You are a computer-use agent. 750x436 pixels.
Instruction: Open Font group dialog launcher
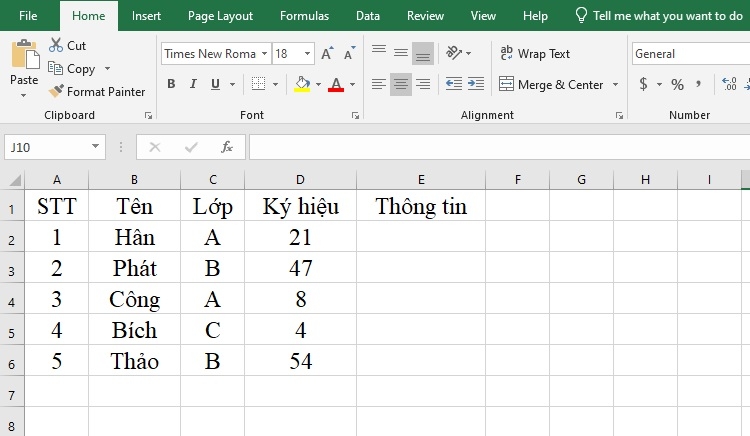[355, 115]
